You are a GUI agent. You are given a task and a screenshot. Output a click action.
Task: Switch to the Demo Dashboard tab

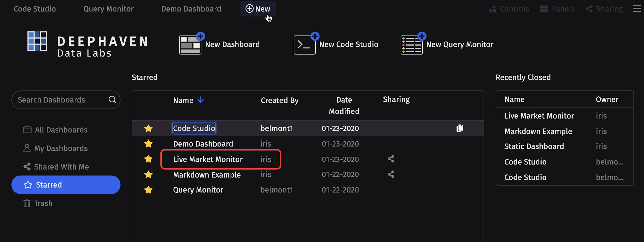(x=191, y=9)
